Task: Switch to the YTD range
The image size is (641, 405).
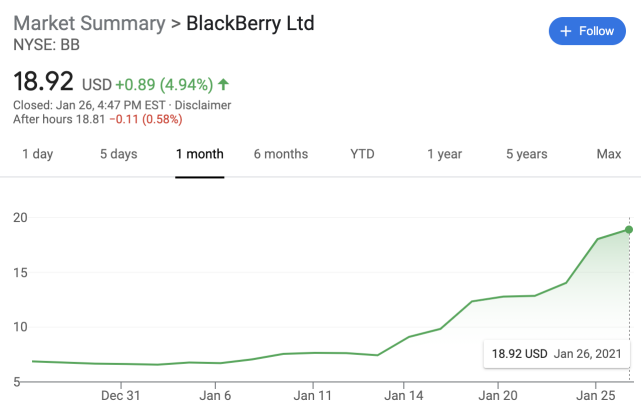Action: click(x=362, y=154)
